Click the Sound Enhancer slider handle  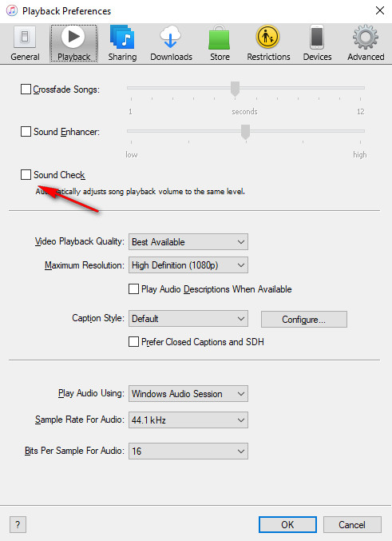point(245,132)
